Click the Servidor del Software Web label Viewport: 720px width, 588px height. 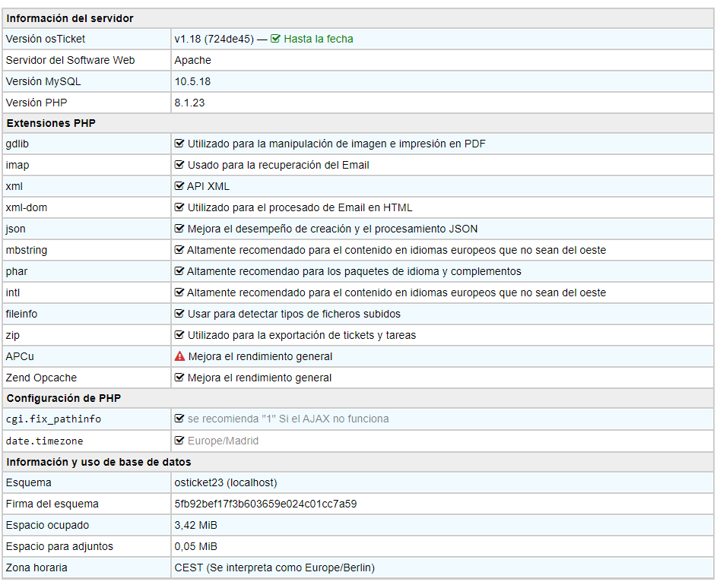70,60
